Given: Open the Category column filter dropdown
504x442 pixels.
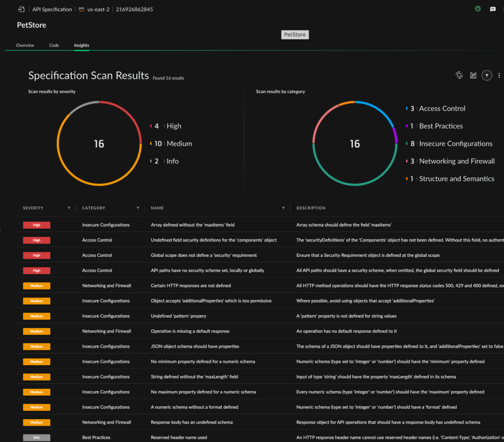Looking at the screenshot, I should tap(138, 208).
